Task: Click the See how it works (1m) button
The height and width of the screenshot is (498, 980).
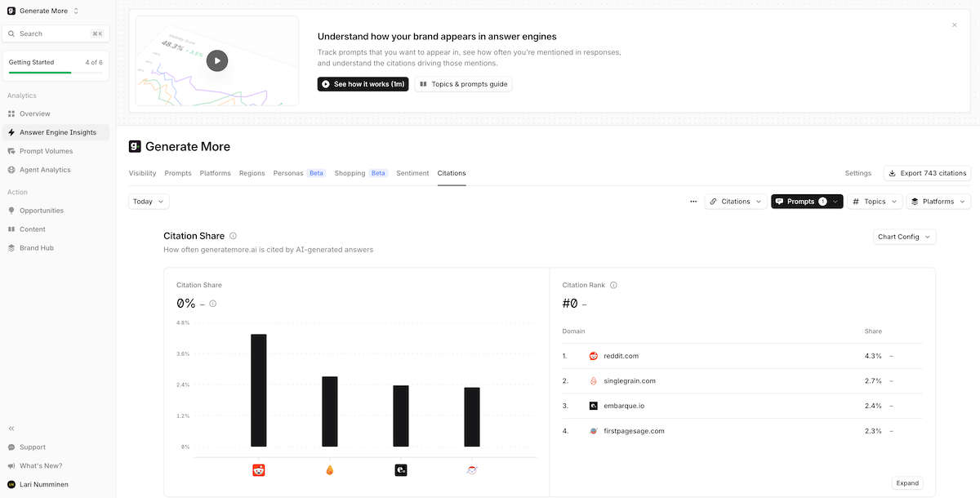Action: tap(363, 83)
